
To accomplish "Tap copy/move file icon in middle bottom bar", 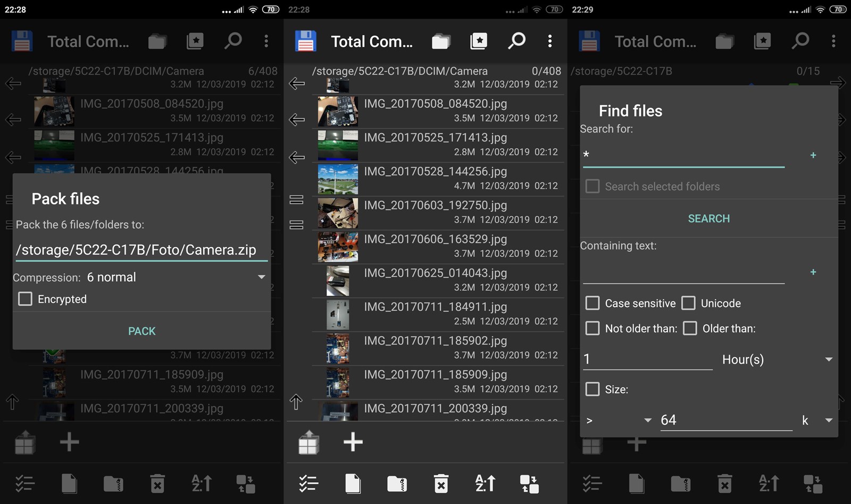I will pos(353,483).
